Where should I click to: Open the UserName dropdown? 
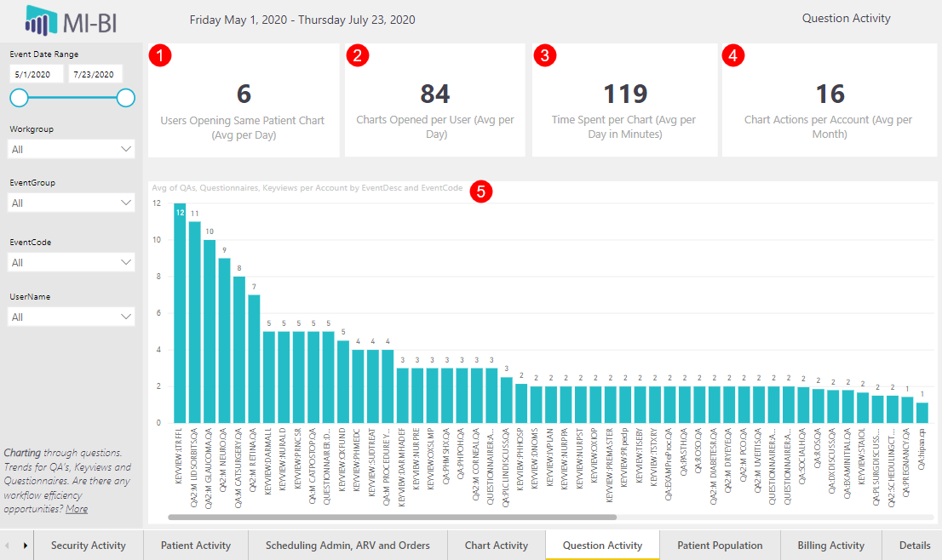click(x=71, y=317)
